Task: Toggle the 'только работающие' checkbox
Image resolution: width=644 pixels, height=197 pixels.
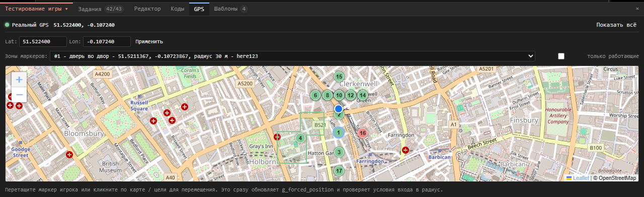Action: pos(561,56)
